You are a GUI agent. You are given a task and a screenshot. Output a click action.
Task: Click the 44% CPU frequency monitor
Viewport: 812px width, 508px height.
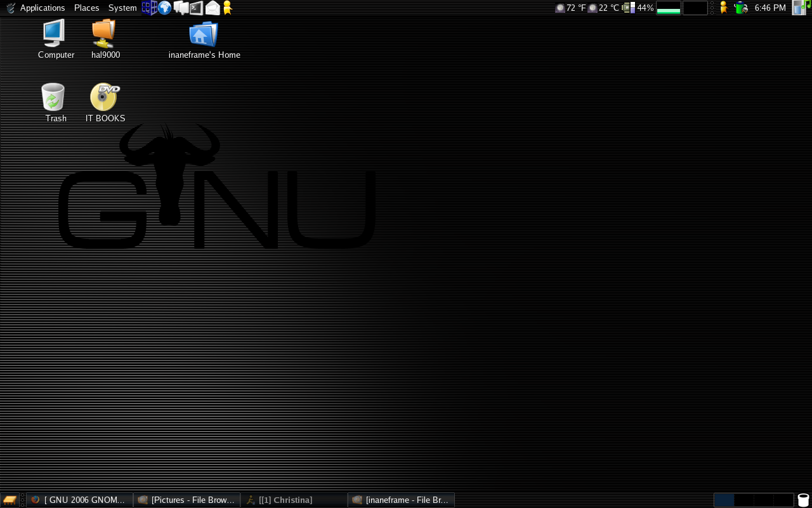click(638, 8)
